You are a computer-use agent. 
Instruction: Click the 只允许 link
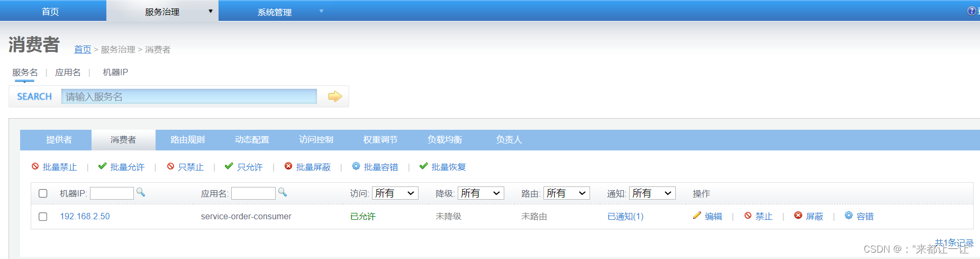(x=250, y=167)
